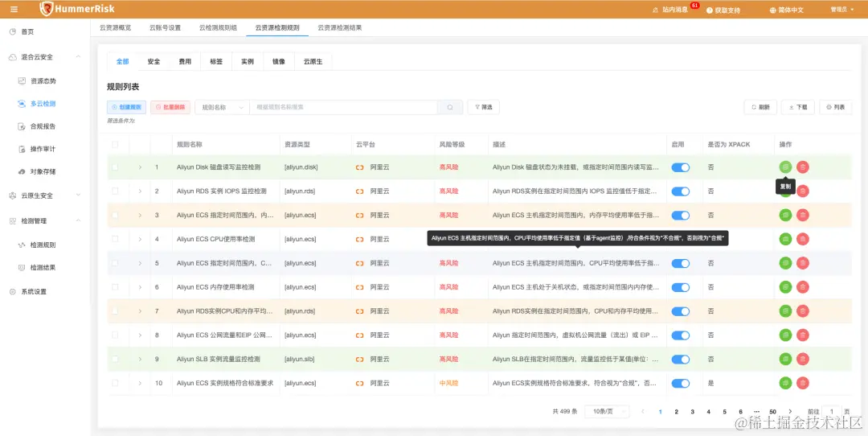
Task: Expand row 10 Aliyun ECS 实例规格 details
Action: pos(140,383)
